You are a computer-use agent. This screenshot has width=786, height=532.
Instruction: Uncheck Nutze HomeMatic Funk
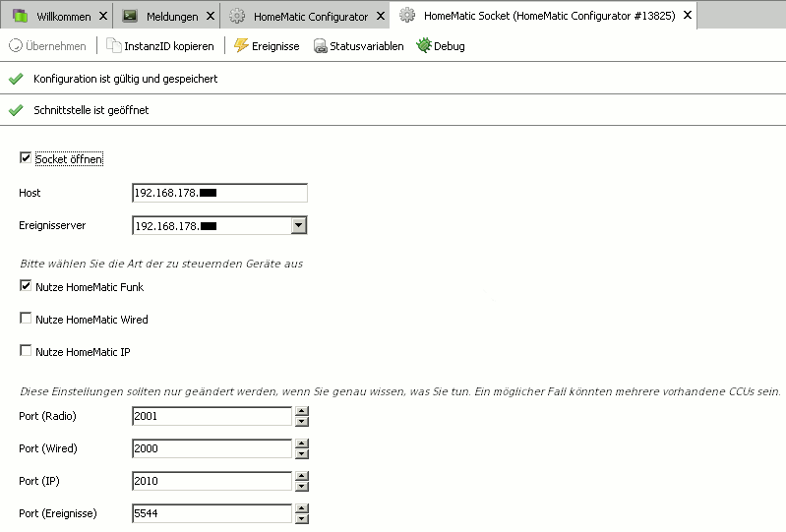(x=25, y=285)
